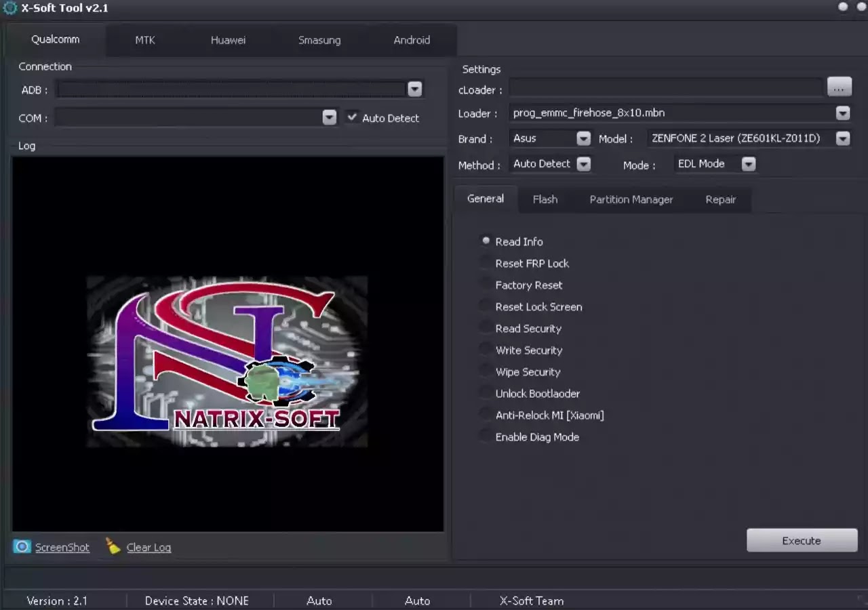Switch to Partition Manager sub-tab
This screenshot has height=610, width=868.
coord(631,199)
